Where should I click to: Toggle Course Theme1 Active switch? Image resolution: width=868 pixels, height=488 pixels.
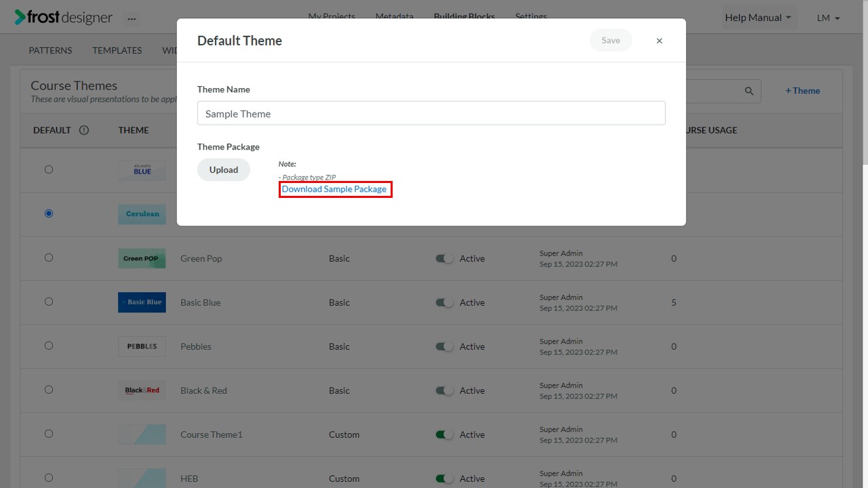click(x=444, y=434)
